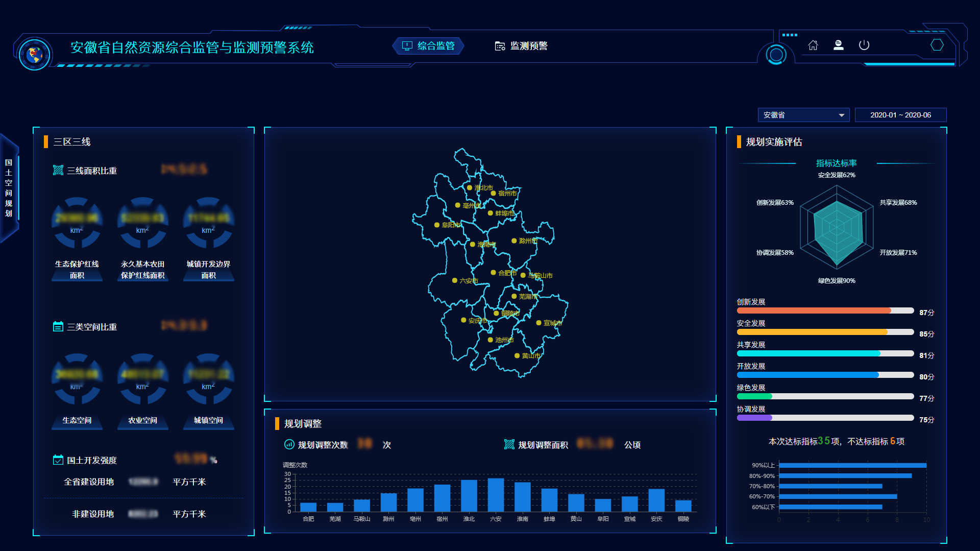Click the 创新发展 87分 progress bar

tap(824, 310)
